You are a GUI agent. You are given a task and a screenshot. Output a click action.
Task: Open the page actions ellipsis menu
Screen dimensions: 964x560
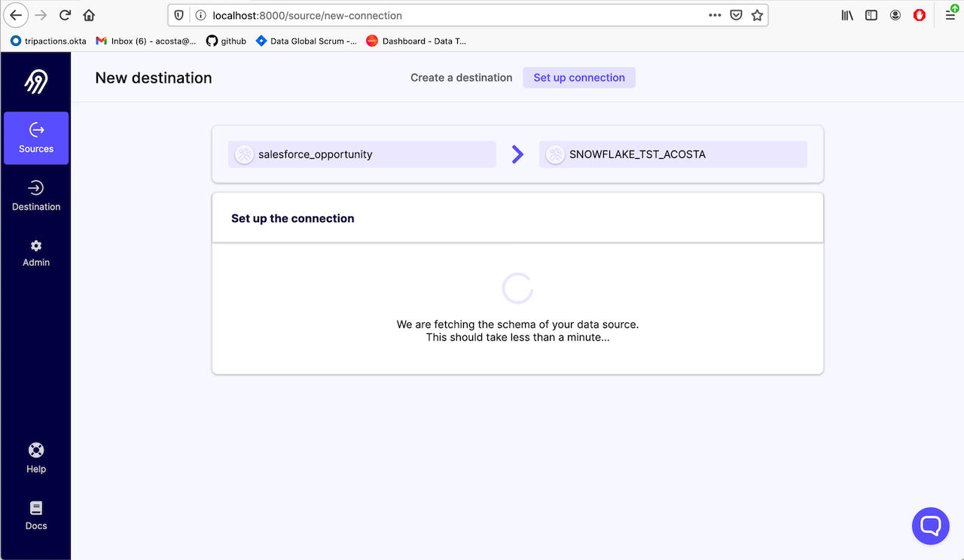[x=714, y=14]
